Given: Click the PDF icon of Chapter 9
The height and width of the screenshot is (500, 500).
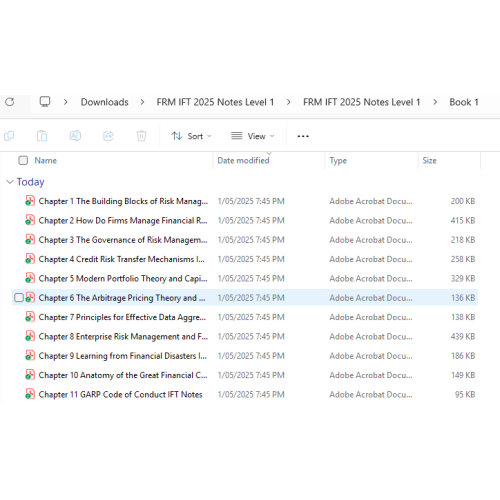Looking at the screenshot, I should coord(30,356).
